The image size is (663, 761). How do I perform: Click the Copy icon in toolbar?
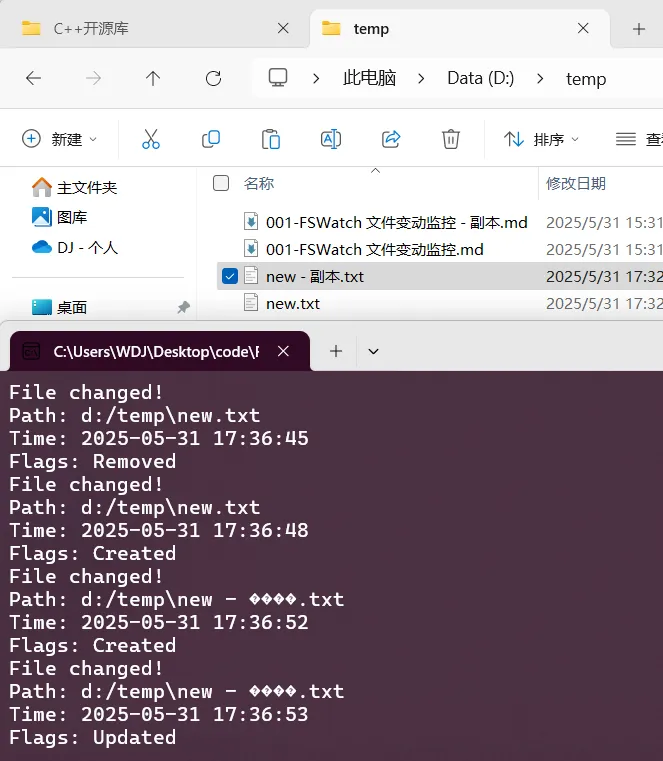(211, 139)
